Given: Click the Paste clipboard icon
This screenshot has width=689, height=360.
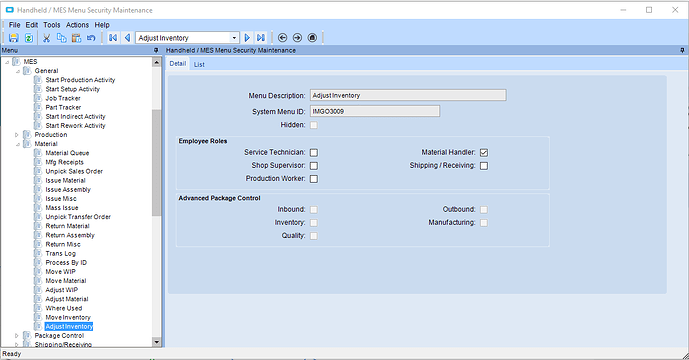Looking at the screenshot, I should (76, 38).
